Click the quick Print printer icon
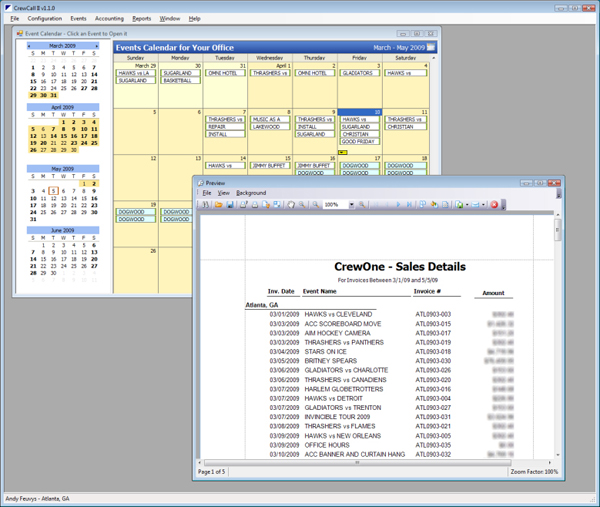600x507 pixels. pyautogui.click(x=255, y=205)
